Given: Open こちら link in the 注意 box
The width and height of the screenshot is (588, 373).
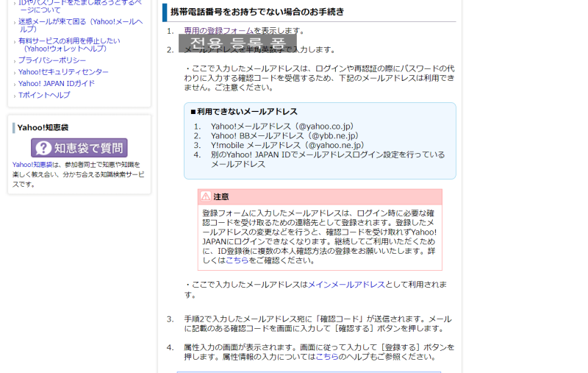Looking at the screenshot, I should 237,260.
